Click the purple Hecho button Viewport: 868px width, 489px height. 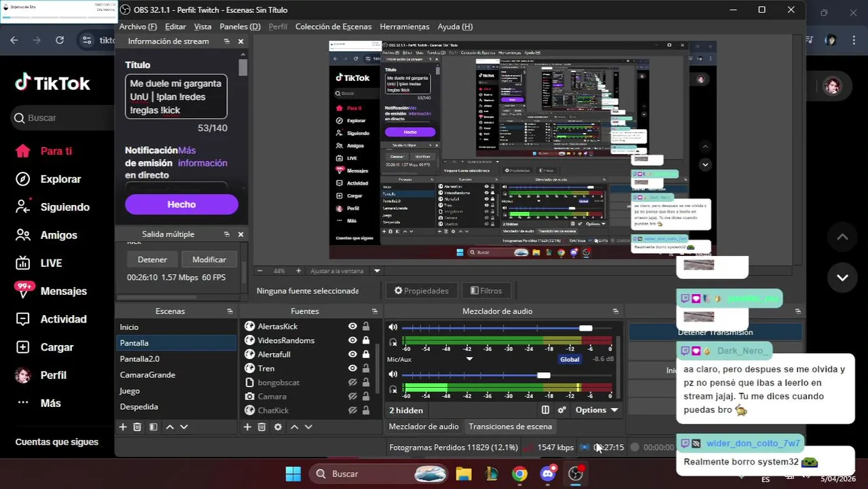pyautogui.click(x=181, y=204)
